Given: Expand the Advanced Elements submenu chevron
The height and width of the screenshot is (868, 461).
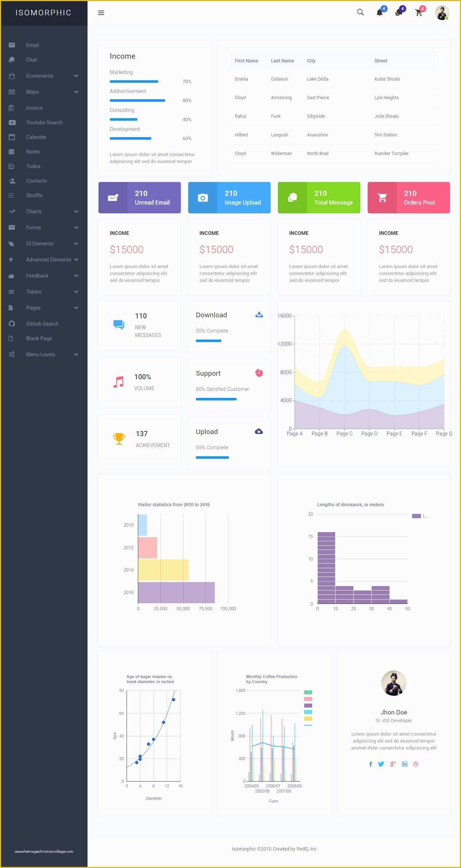Looking at the screenshot, I should pyautogui.click(x=76, y=260).
